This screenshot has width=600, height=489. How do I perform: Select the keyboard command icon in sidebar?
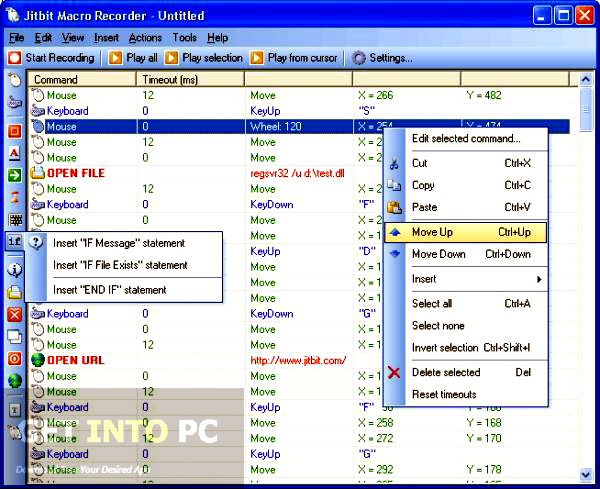pyautogui.click(x=15, y=103)
